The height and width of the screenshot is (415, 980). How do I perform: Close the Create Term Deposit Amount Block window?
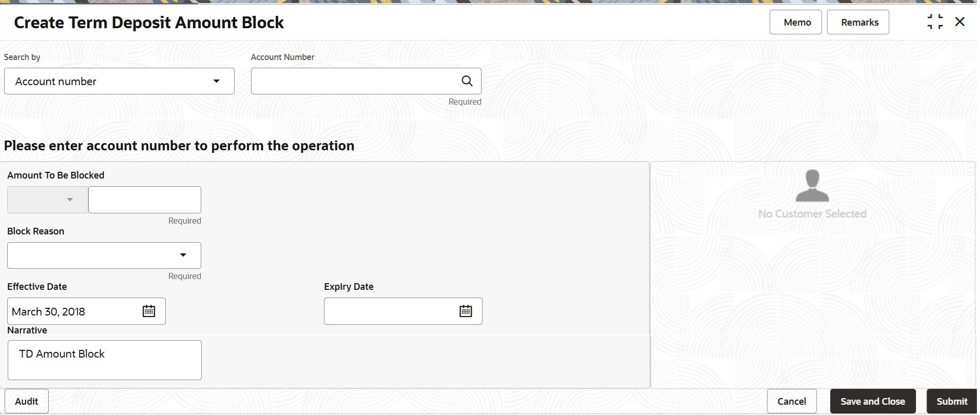tap(959, 22)
